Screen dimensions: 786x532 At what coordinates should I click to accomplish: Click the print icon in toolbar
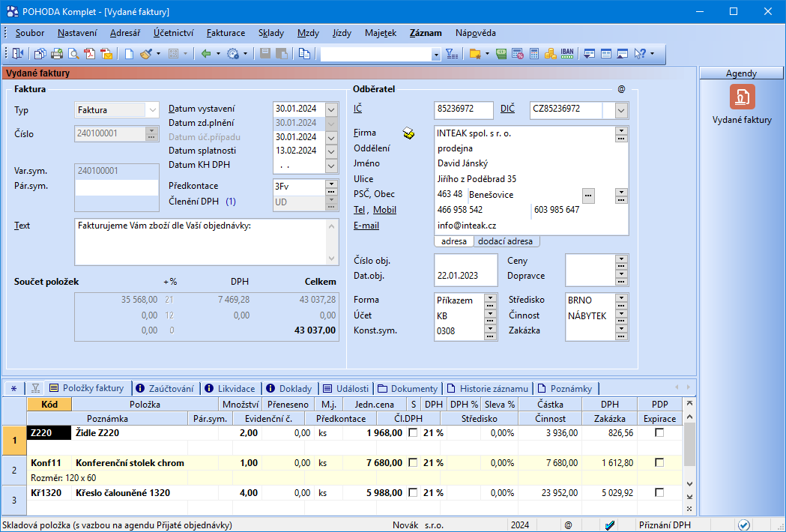click(56, 54)
